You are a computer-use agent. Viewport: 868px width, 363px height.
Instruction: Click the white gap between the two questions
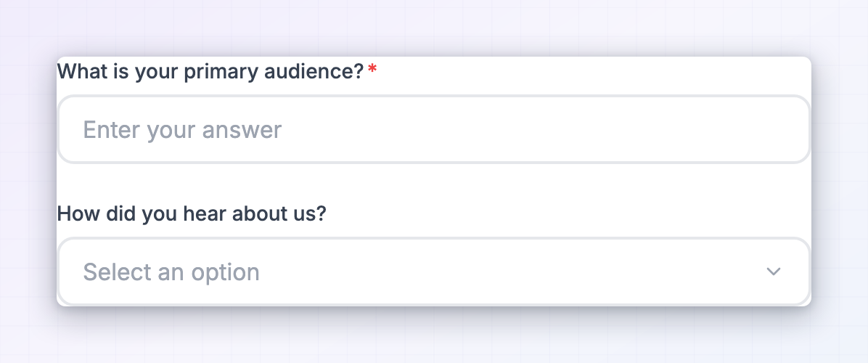click(434, 183)
